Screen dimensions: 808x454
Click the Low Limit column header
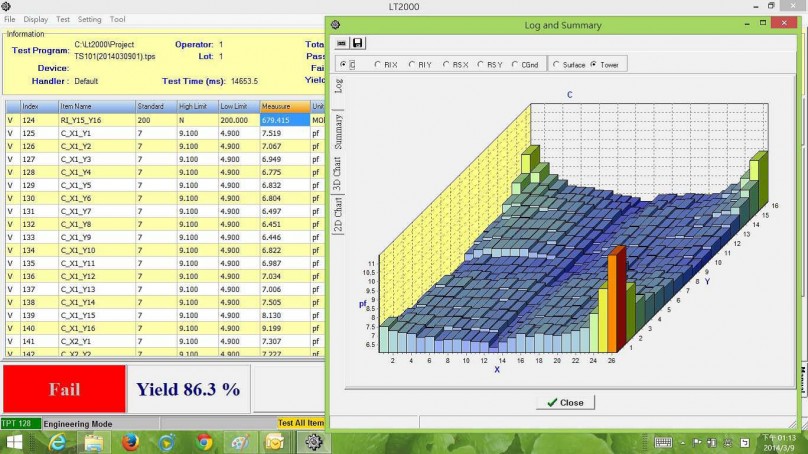click(x=239, y=107)
